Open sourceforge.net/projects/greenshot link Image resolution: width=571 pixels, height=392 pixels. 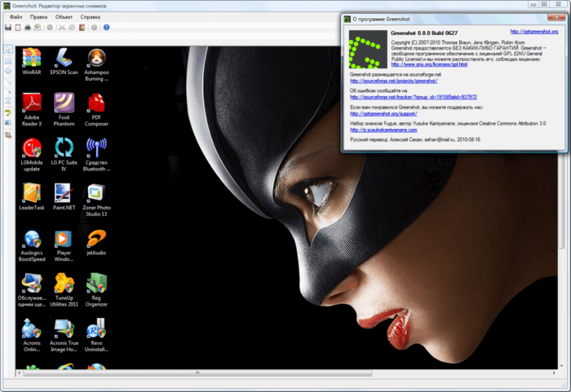[394, 81]
